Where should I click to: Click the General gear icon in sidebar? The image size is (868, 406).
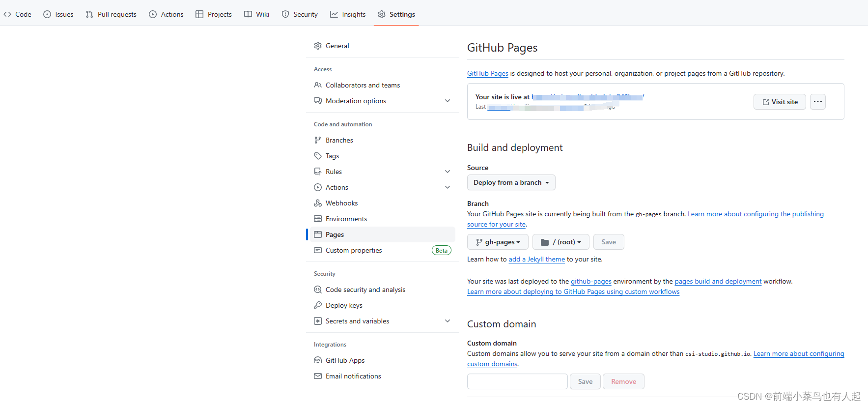(x=318, y=46)
